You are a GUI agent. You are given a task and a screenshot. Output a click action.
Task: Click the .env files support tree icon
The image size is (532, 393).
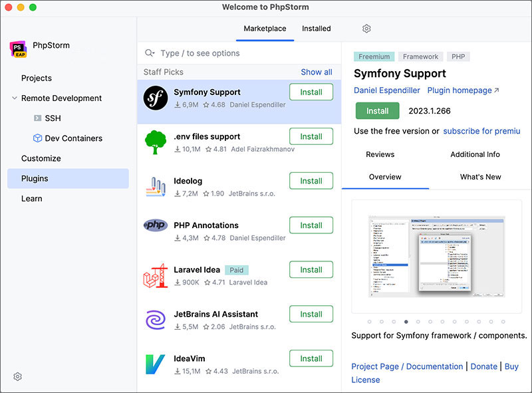156,142
